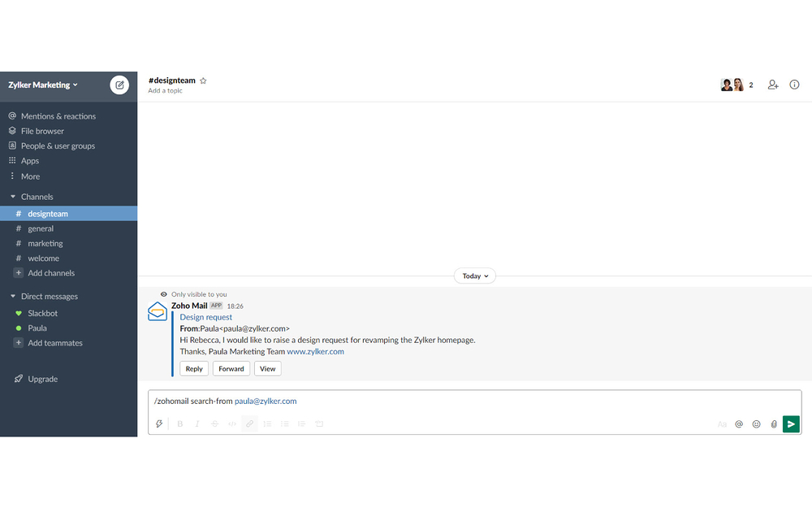Insert a code block
812x508 pixels.
pos(319,424)
